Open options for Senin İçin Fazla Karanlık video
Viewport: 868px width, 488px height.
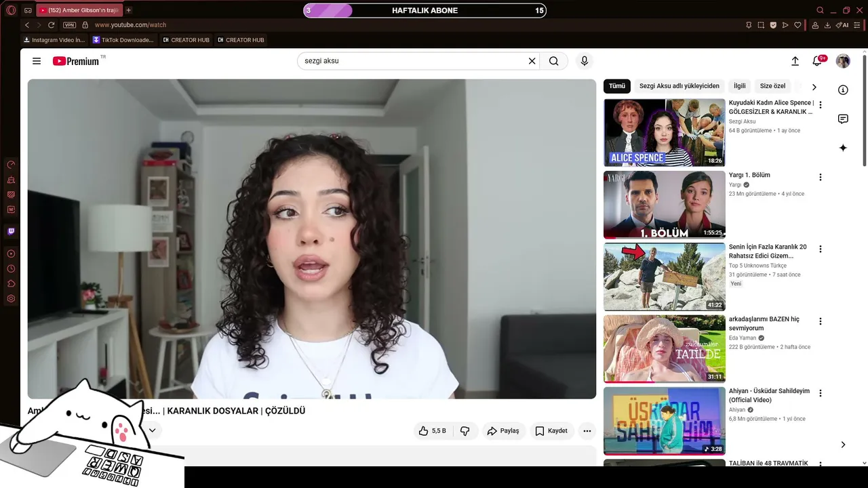[x=821, y=249]
